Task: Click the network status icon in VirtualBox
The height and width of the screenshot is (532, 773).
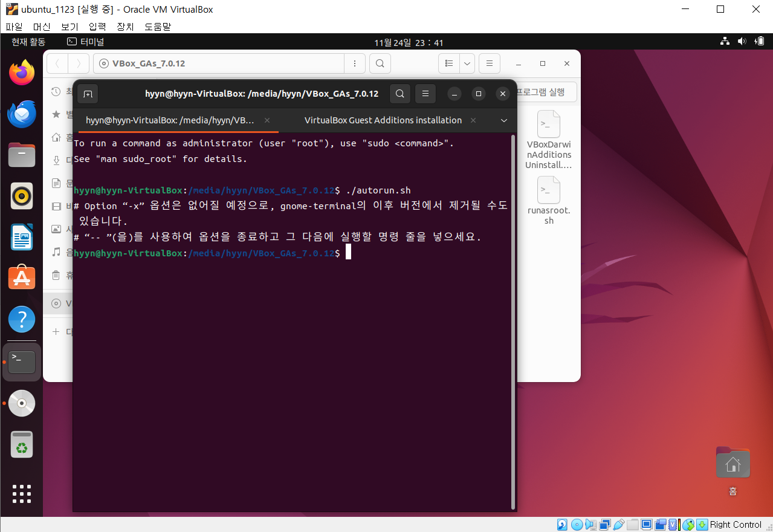Action: [604, 525]
